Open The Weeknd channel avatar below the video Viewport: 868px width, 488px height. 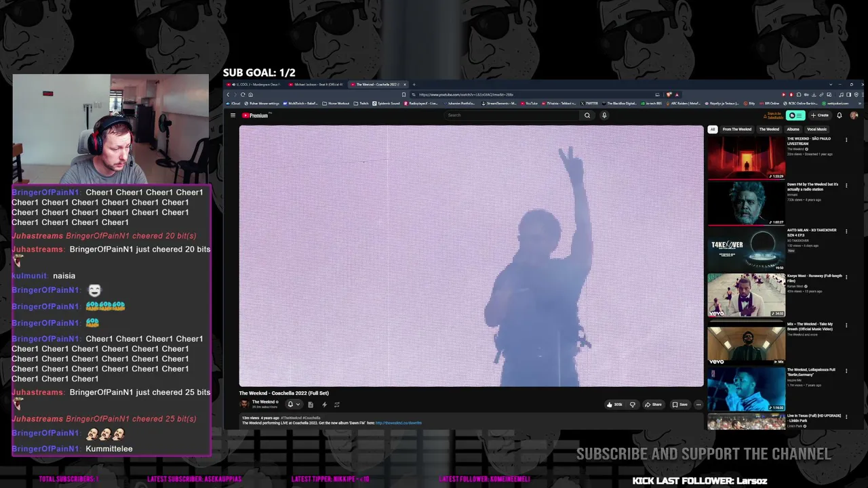click(244, 404)
